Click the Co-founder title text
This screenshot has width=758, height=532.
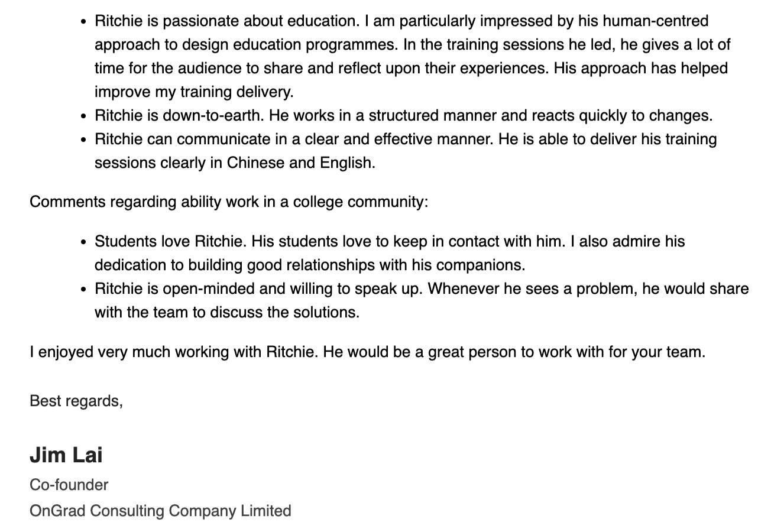[x=69, y=485]
